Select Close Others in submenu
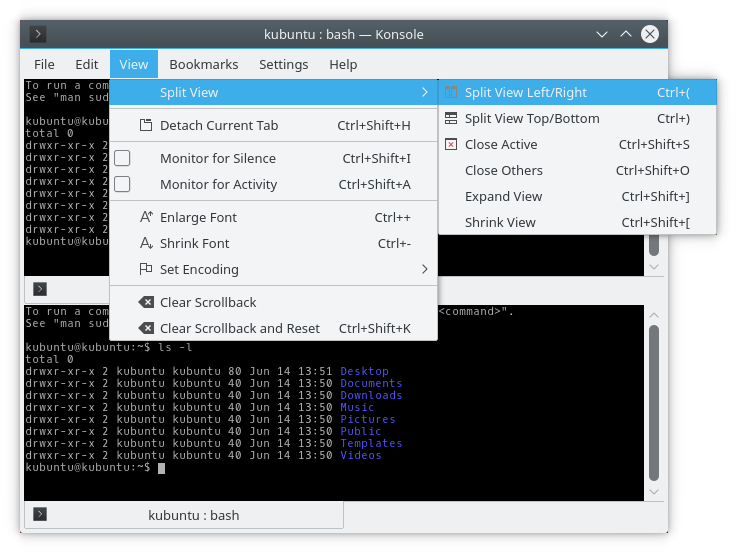The height and width of the screenshot is (553, 737). coord(578,170)
